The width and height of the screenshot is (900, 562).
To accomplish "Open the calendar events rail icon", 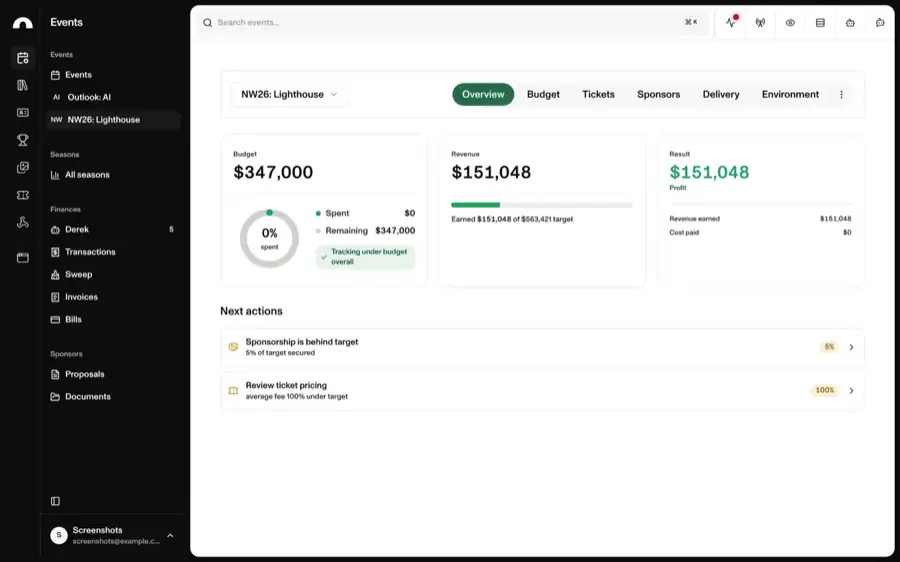I will (22, 57).
